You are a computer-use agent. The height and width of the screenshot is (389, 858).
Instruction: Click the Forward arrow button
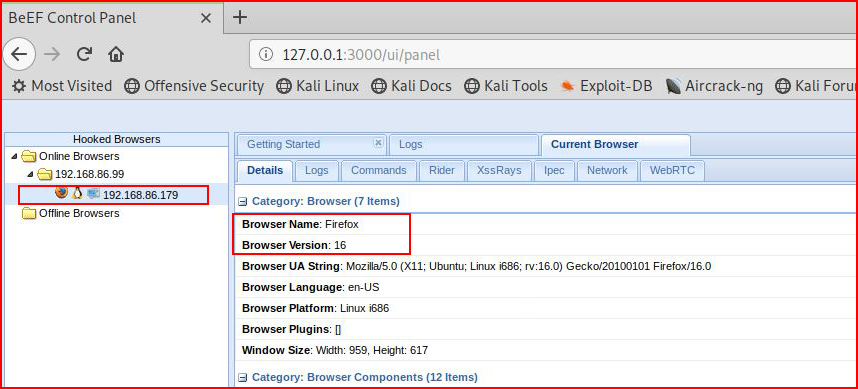point(52,54)
